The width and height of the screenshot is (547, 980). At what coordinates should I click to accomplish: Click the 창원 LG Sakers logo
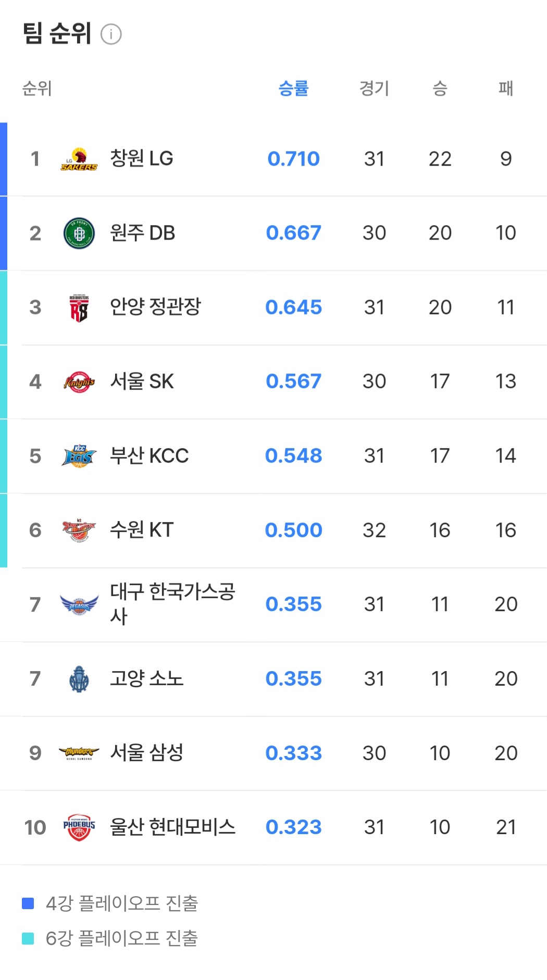click(79, 159)
